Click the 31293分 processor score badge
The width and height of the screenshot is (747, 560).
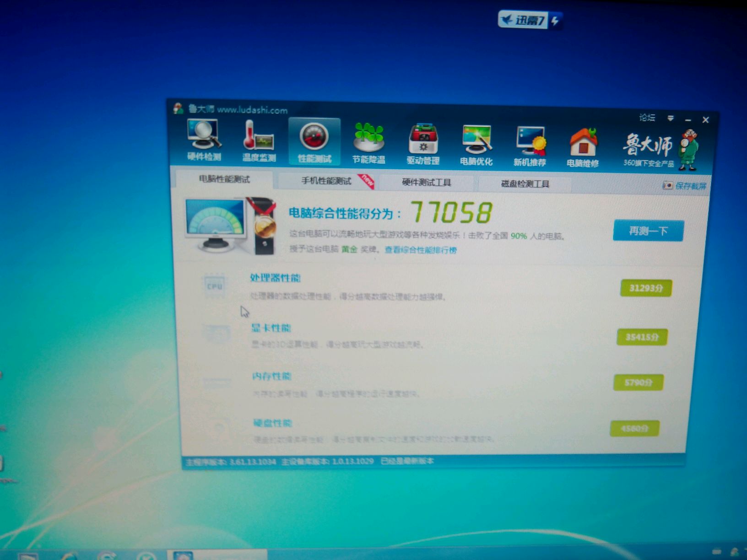click(x=646, y=288)
